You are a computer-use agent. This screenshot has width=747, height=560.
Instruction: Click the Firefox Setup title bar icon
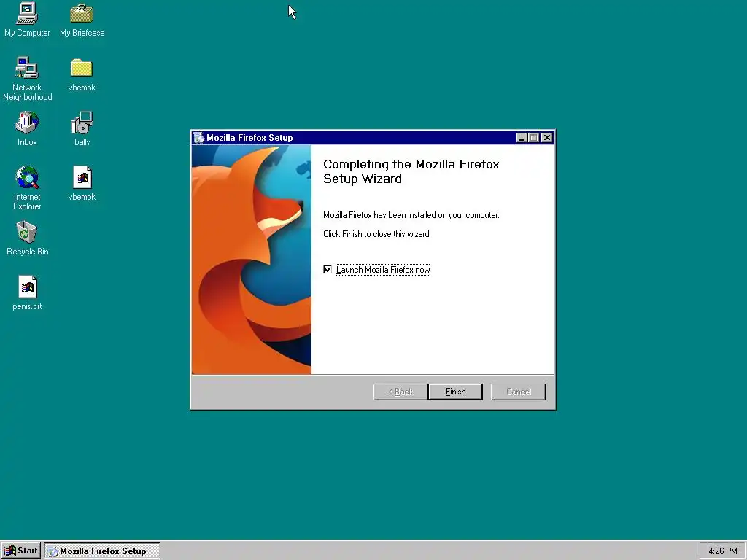[199, 138]
